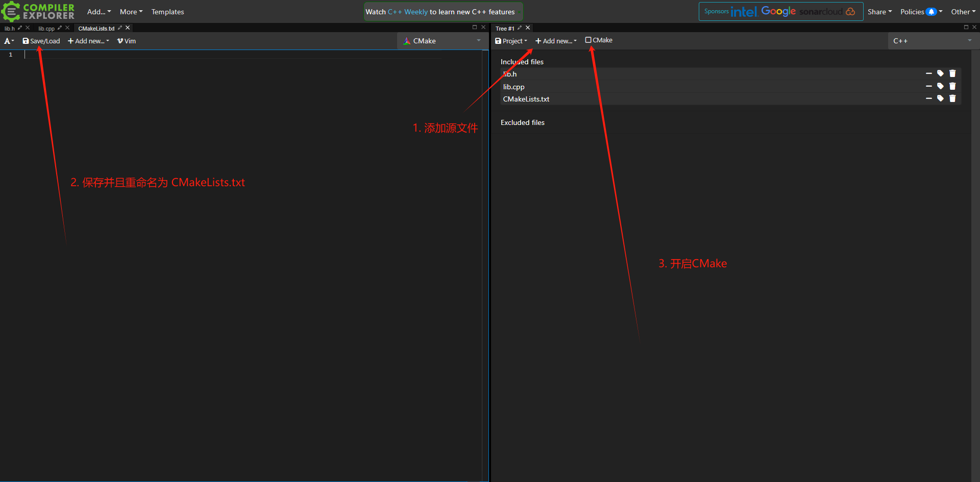This screenshot has width=980, height=482.
Task: Click the trash icon for CMakeLists.txt
Action: click(952, 98)
